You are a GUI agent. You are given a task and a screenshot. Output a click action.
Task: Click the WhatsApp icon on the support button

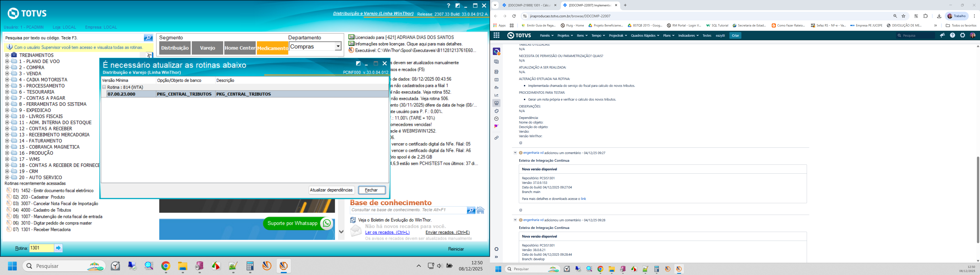(x=326, y=223)
